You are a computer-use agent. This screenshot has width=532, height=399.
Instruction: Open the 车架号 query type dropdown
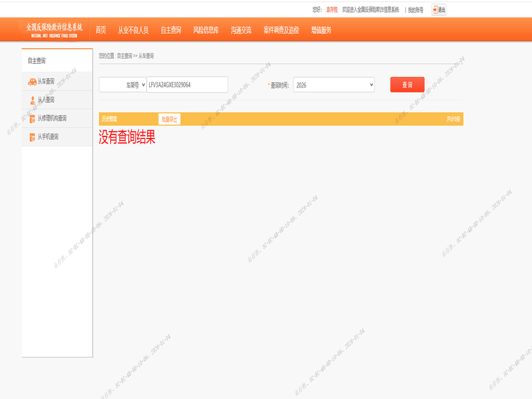point(122,85)
